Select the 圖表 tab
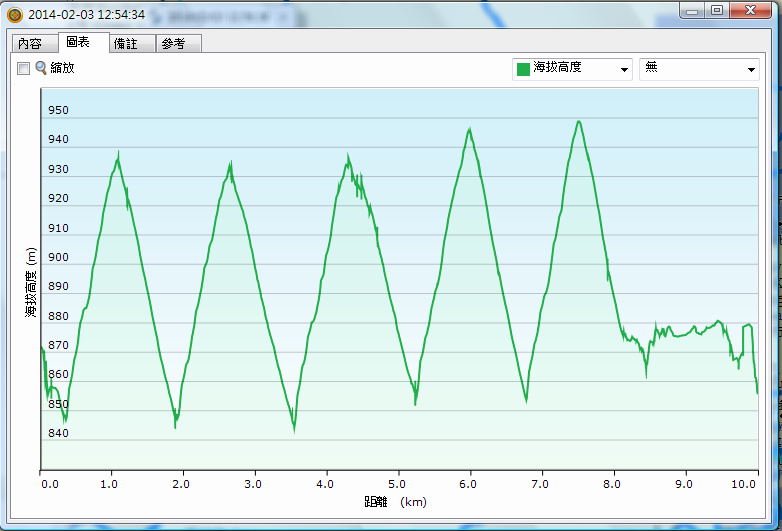The width and height of the screenshot is (782, 531). tap(76, 43)
